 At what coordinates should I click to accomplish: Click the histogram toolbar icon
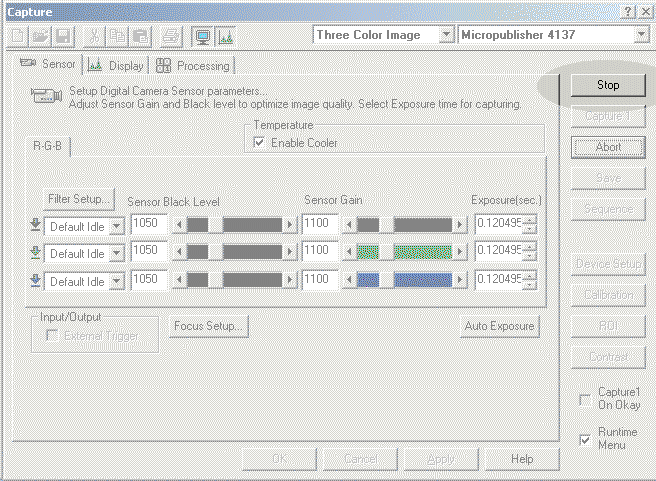click(225, 35)
